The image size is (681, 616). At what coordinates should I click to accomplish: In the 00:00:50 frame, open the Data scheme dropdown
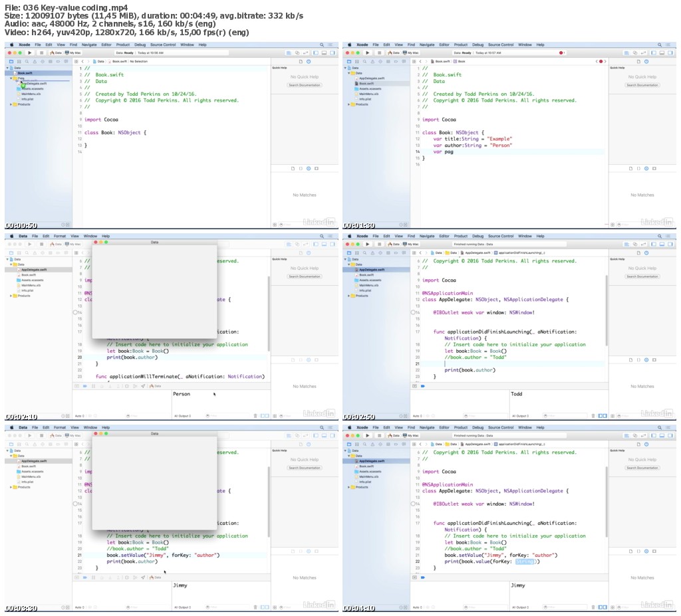[56, 53]
